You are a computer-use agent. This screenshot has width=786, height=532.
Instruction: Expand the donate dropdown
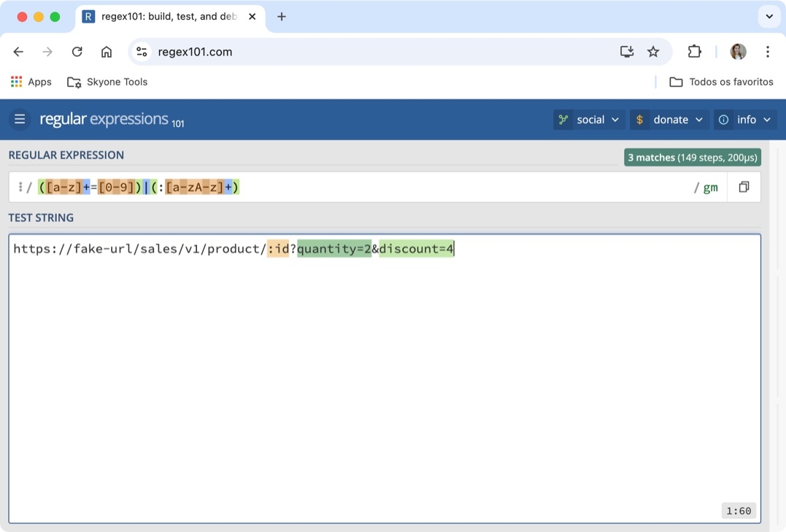pos(669,120)
